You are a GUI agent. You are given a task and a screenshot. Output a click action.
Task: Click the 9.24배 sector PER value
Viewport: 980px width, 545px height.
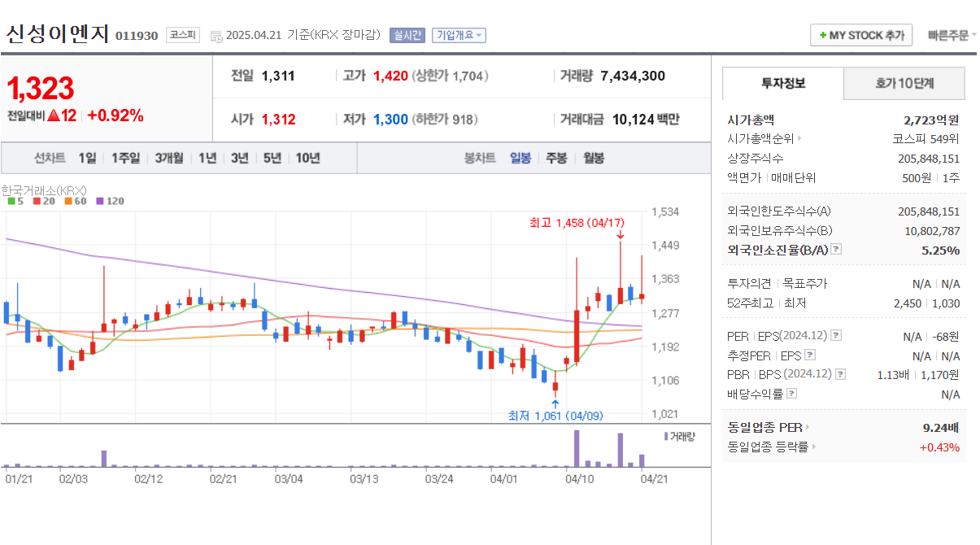point(941,427)
